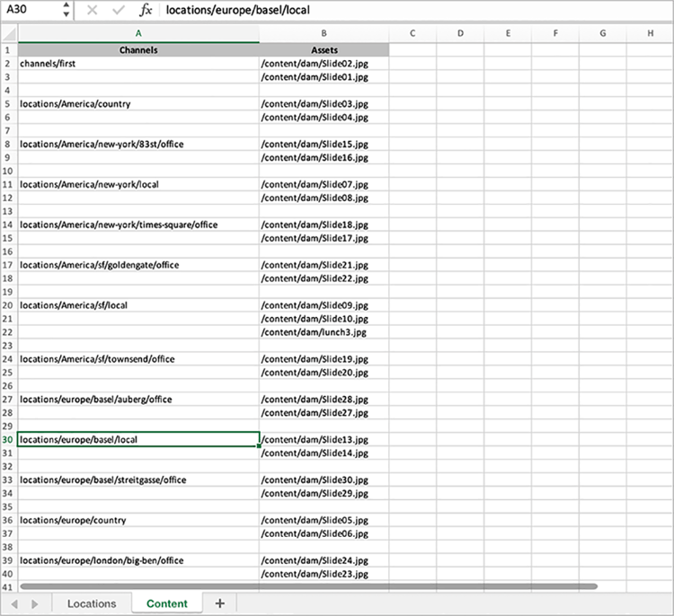Viewport: 674px width, 616px height.
Task: Select the Channels header cell
Action: tap(138, 50)
